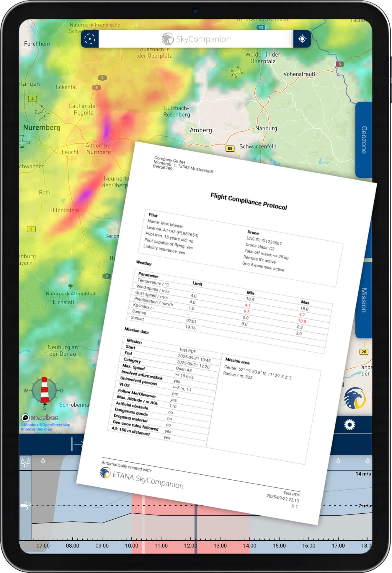Image resolution: width=392 pixels, height=573 pixels.
Task: Click the UAS ID: ID1234567 line
Action: pos(264,241)
